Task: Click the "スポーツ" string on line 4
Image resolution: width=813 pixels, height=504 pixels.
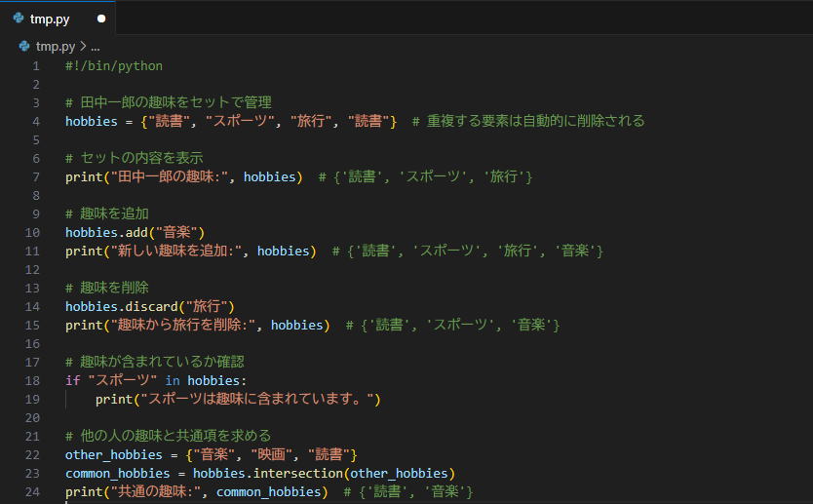Action: pos(240,121)
